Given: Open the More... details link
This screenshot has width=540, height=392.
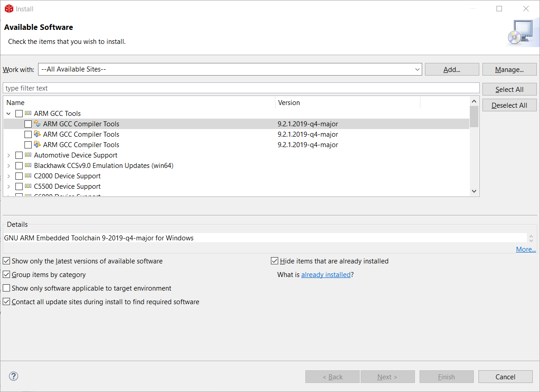Looking at the screenshot, I should tap(526, 249).
